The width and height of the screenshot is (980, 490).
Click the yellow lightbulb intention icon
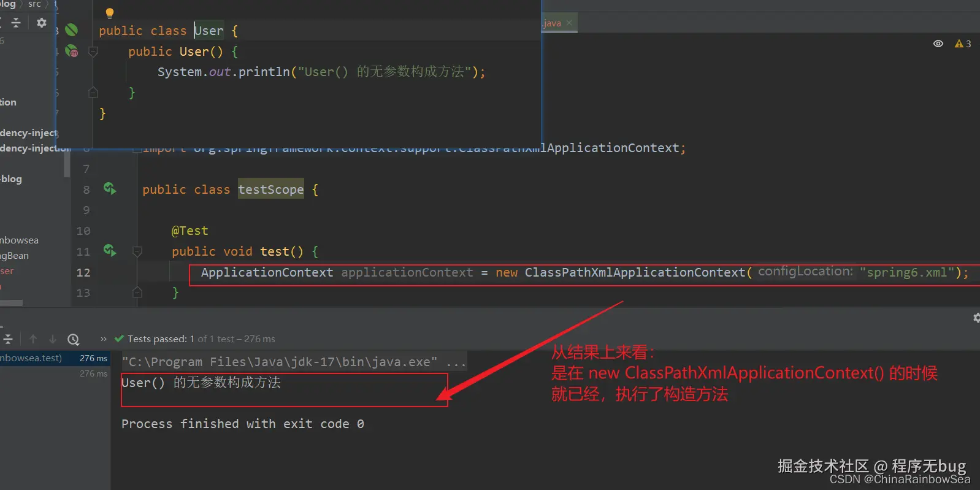click(109, 13)
